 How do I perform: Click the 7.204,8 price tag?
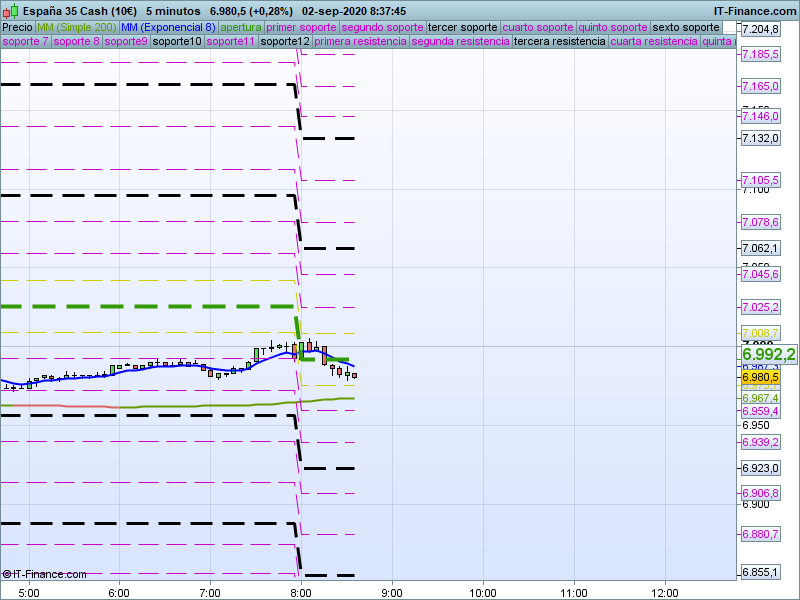click(x=760, y=29)
